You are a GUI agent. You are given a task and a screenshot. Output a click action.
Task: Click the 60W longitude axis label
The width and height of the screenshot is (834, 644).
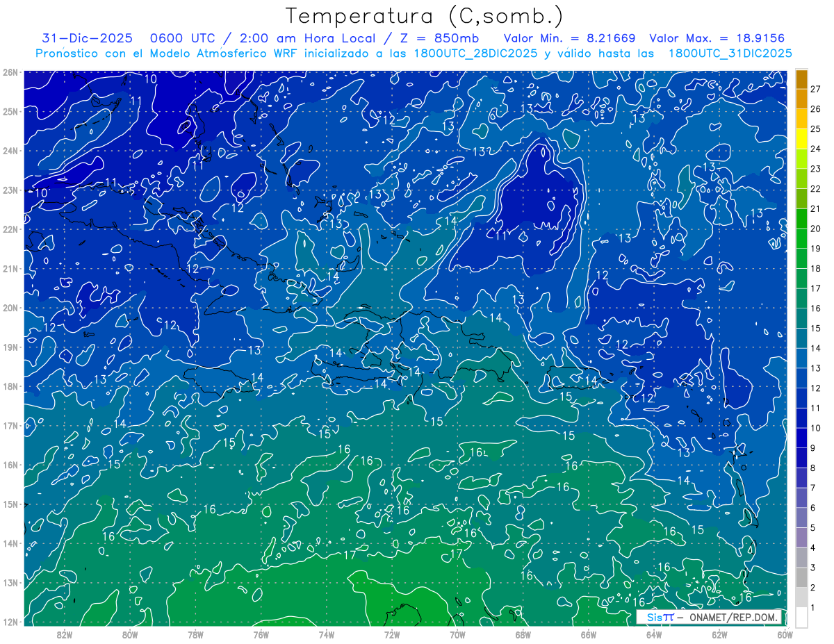click(x=784, y=634)
